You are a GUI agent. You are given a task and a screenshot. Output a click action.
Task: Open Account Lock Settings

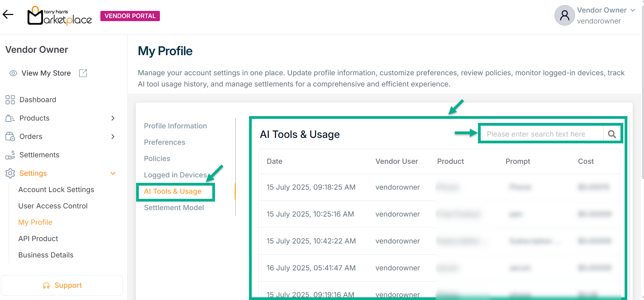coord(56,190)
